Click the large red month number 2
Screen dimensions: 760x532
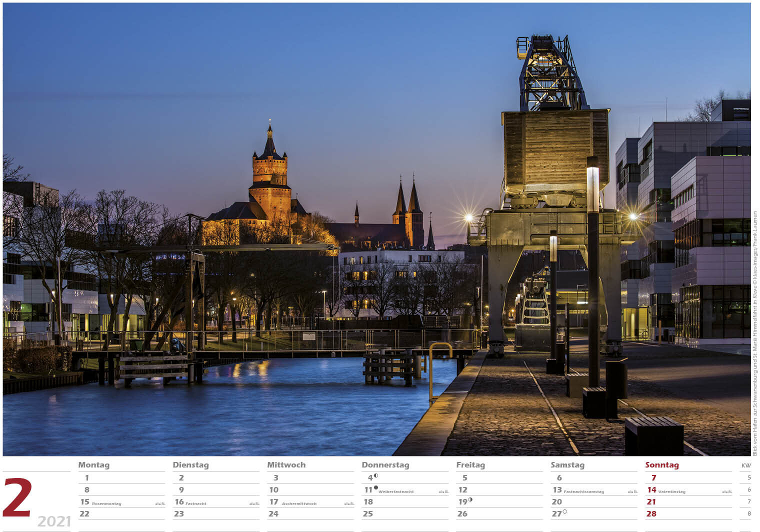tap(18, 497)
